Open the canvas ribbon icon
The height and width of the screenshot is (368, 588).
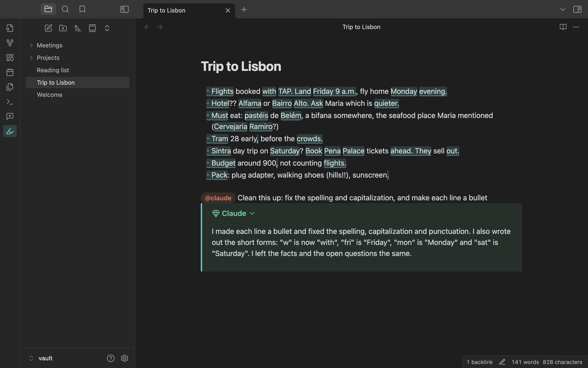click(x=10, y=58)
